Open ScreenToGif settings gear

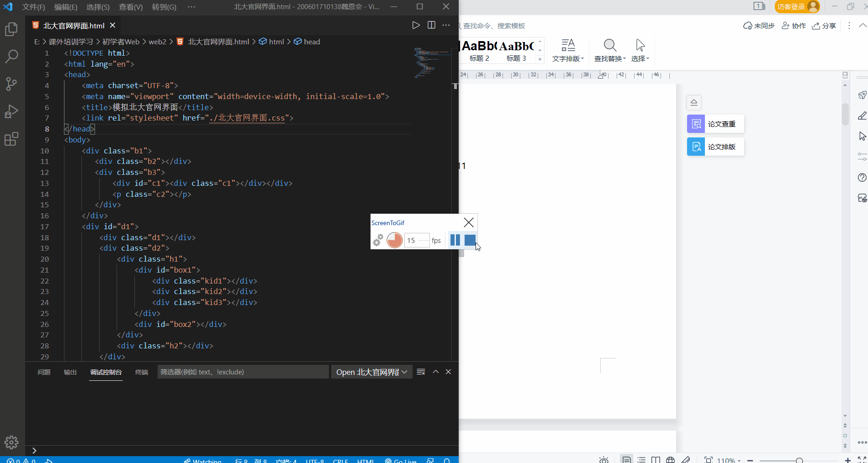click(x=378, y=240)
